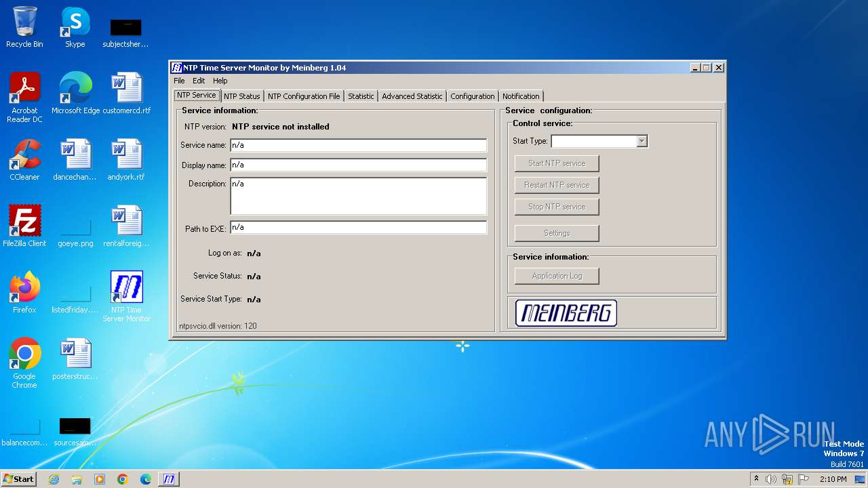Screen dimensions: 868x488
Task: Open Edge from the taskbar
Action: coord(146,479)
